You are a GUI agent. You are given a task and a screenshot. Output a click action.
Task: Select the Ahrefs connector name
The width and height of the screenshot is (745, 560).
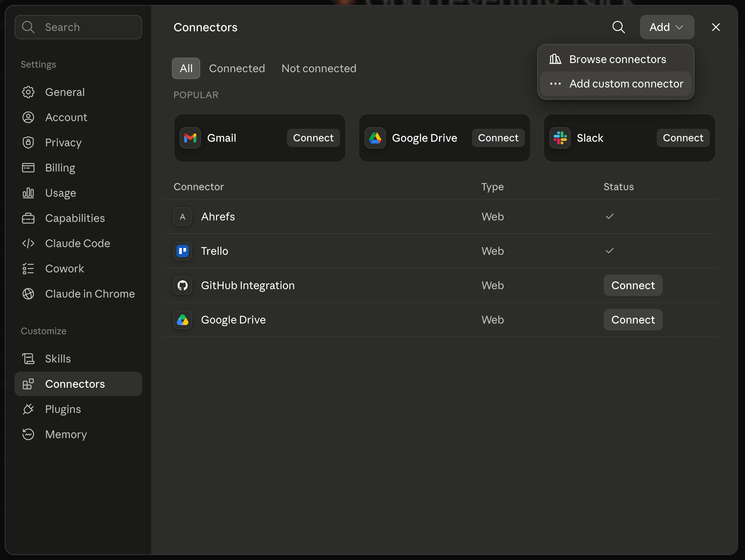coord(218,217)
